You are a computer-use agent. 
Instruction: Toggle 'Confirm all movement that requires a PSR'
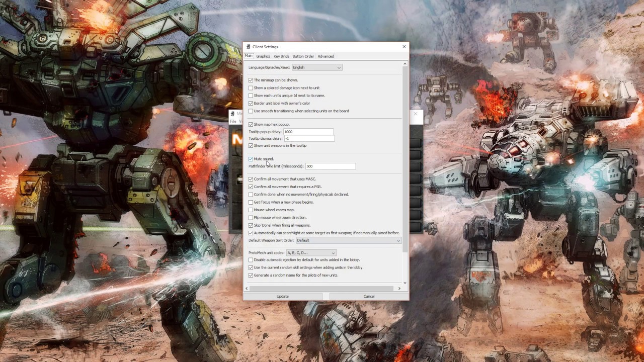(251, 187)
